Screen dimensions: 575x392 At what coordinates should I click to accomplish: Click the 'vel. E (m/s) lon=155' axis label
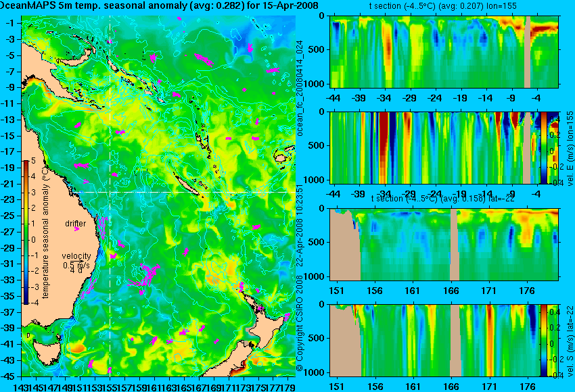[x=570, y=149]
